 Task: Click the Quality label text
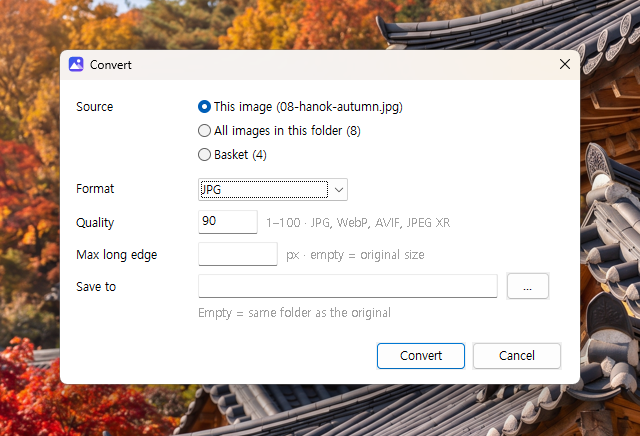click(95, 222)
